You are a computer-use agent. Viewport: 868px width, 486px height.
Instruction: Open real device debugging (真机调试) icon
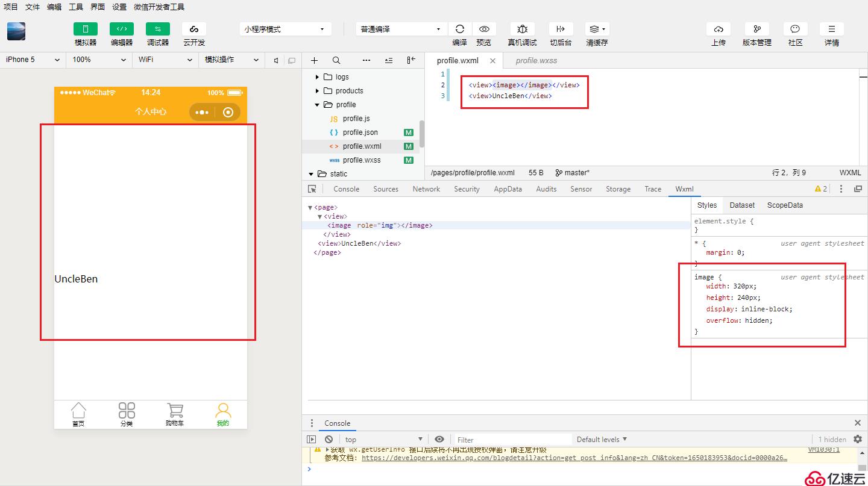(523, 29)
